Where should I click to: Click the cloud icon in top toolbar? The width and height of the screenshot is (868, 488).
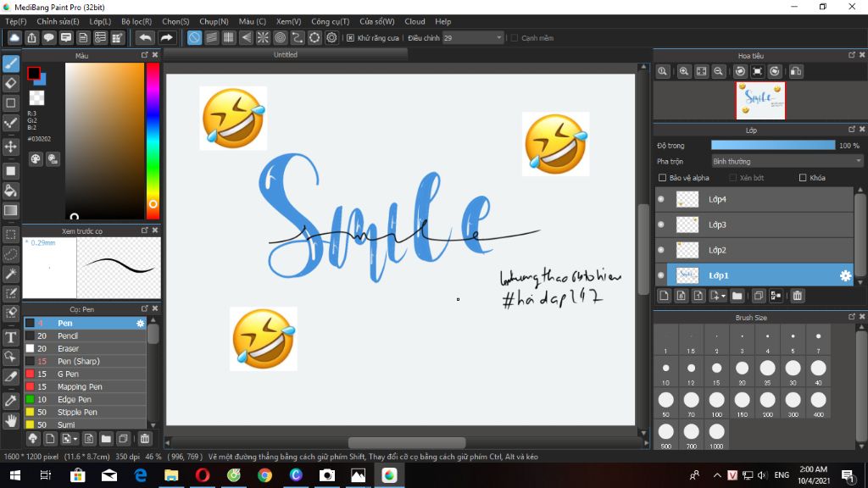(14, 37)
